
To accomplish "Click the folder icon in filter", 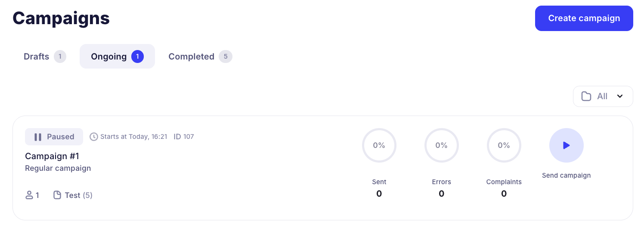I will [x=586, y=96].
